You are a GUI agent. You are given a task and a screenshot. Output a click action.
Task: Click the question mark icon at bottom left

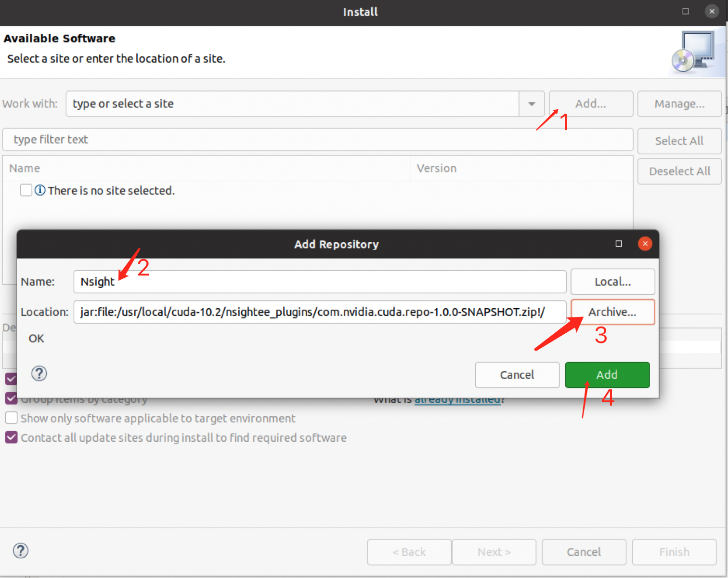tap(20, 551)
